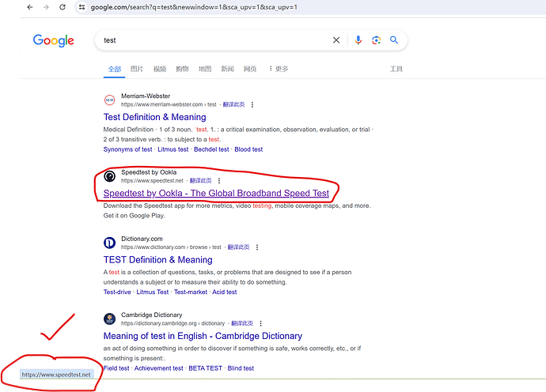
Task: Open three-dot menu for Merriam-Webster result
Action: tap(252, 104)
